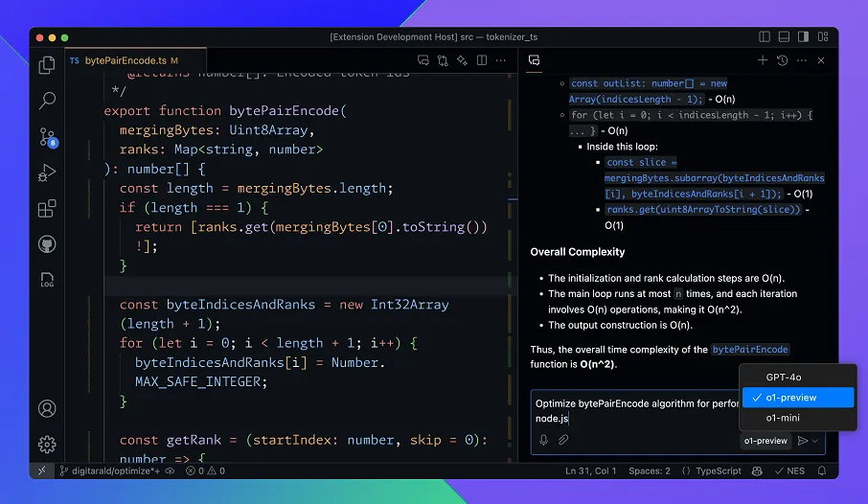Click branch digitarald/optimize*+ in status bar
Screen dimensions: 868x504
pos(110,470)
